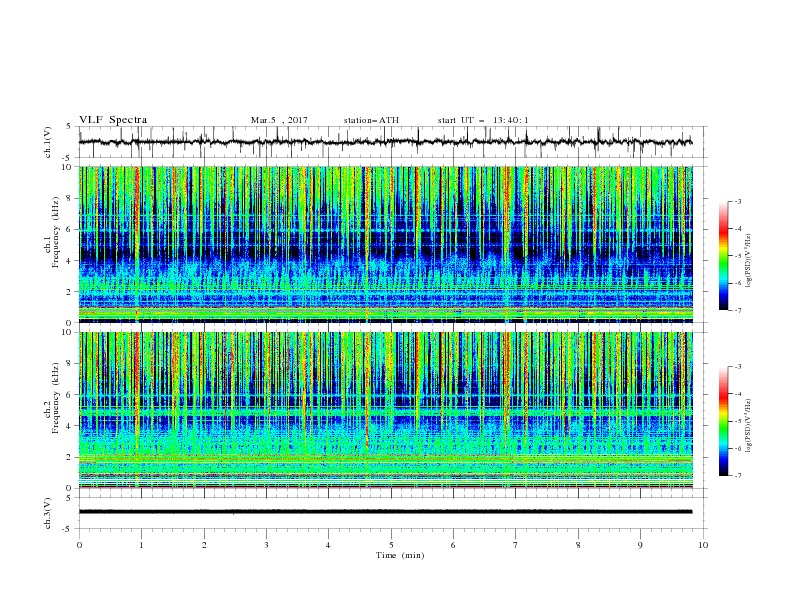Click the time axis tick label "10"

click(703, 545)
